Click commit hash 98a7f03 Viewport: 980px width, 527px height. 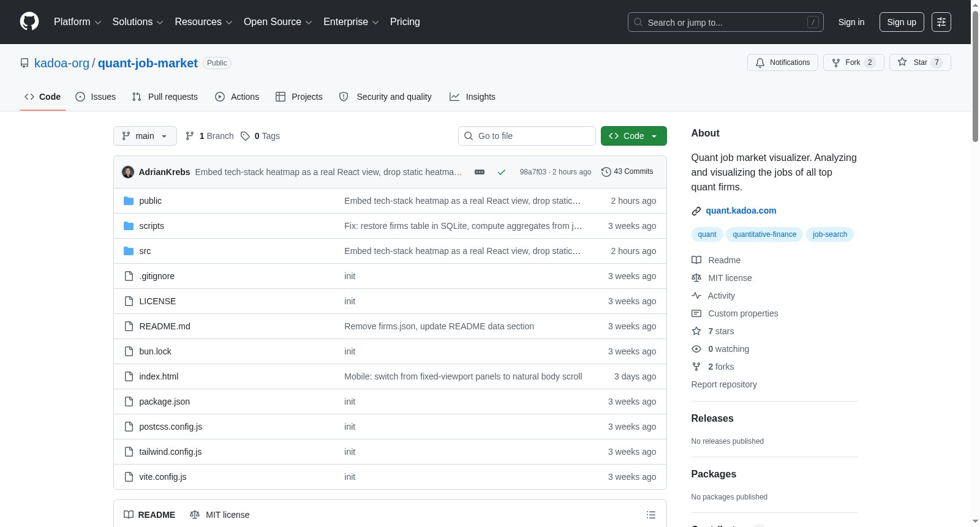click(x=533, y=172)
